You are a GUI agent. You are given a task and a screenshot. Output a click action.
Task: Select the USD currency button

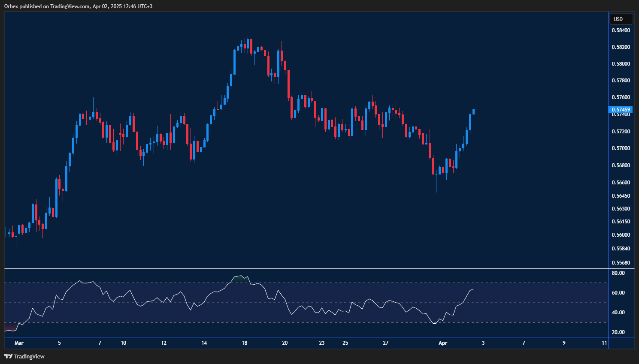(x=621, y=19)
